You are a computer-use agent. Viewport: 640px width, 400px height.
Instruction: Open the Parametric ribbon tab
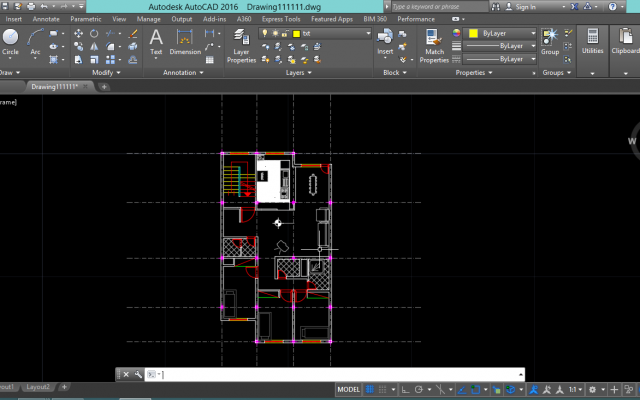tap(86, 19)
